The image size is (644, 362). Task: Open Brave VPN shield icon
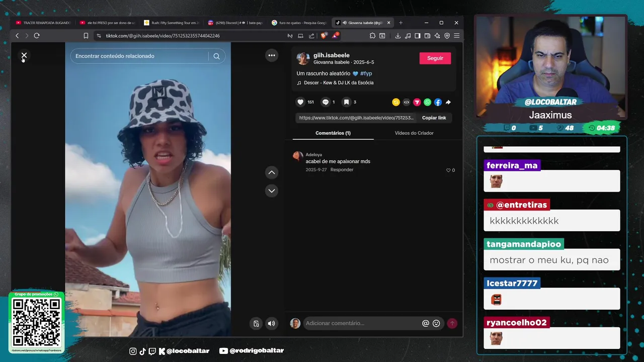pos(447,36)
